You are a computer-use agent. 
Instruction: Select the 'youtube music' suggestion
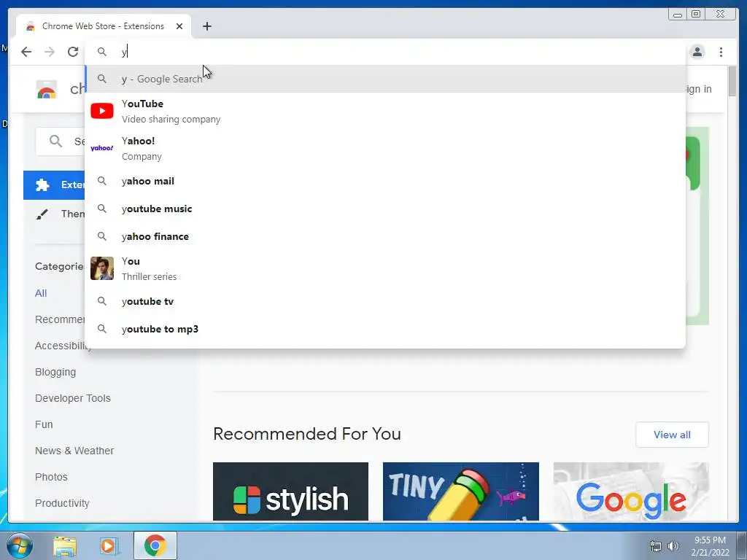(x=385, y=209)
